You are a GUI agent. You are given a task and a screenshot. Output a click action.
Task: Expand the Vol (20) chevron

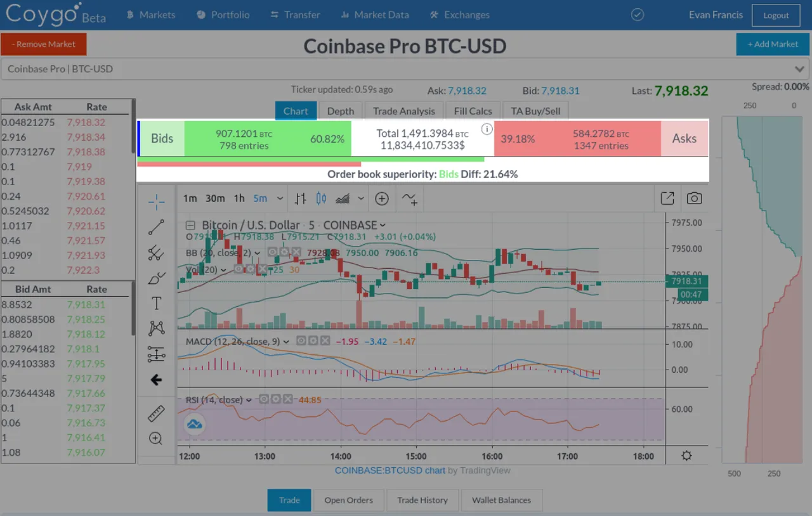[225, 269]
